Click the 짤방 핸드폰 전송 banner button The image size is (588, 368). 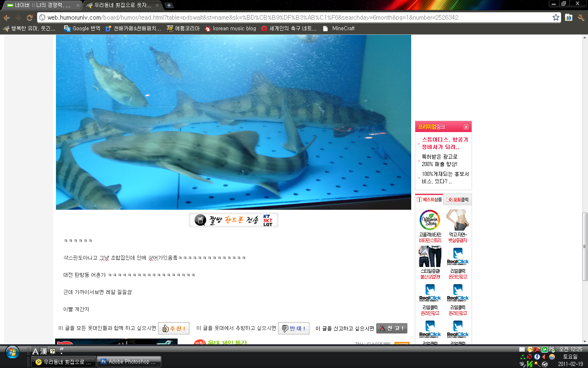[x=234, y=220]
